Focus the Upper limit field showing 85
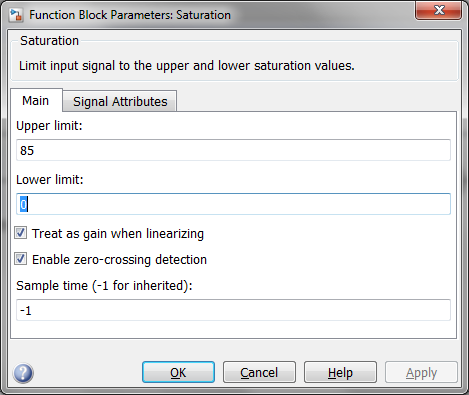 tap(233, 150)
